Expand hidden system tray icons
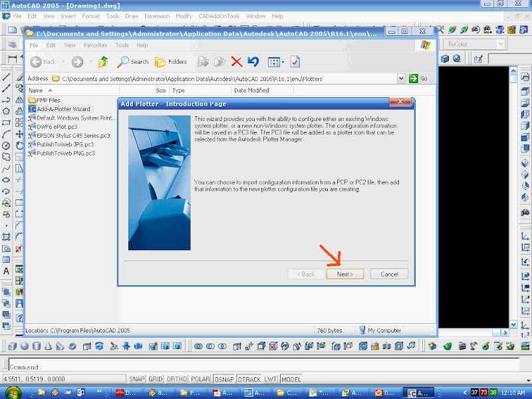This screenshot has height=399, width=532. [x=465, y=392]
